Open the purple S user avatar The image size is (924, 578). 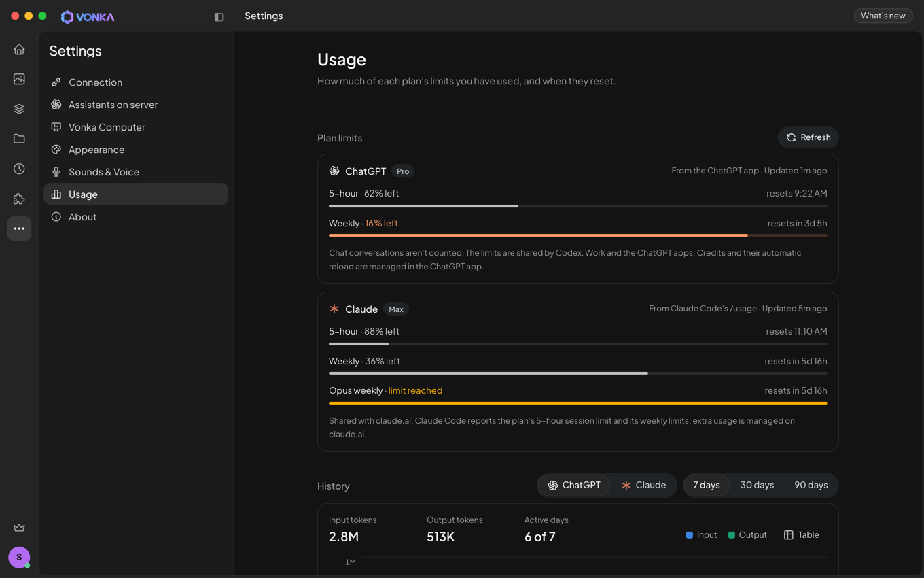19,557
